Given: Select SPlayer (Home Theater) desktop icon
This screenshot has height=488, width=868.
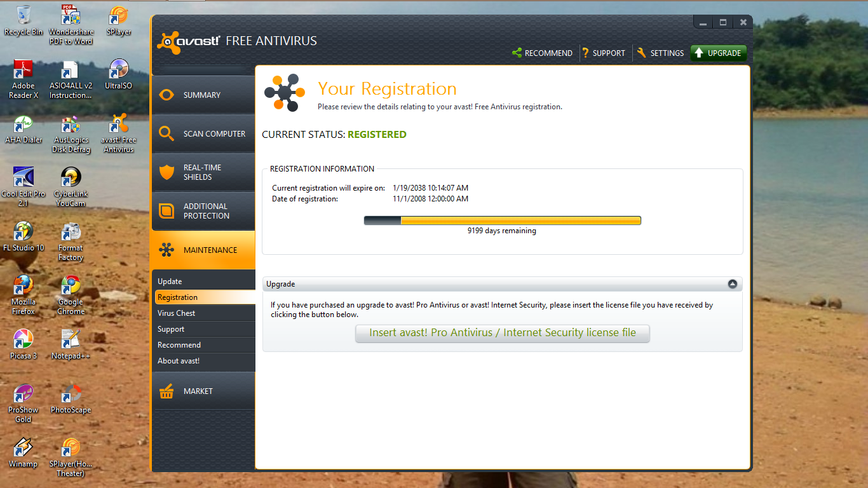Looking at the screenshot, I should point(71,457).
